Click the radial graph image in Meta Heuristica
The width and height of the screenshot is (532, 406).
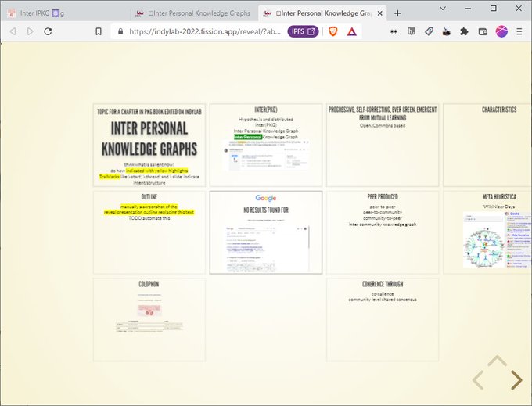(484, 246)
